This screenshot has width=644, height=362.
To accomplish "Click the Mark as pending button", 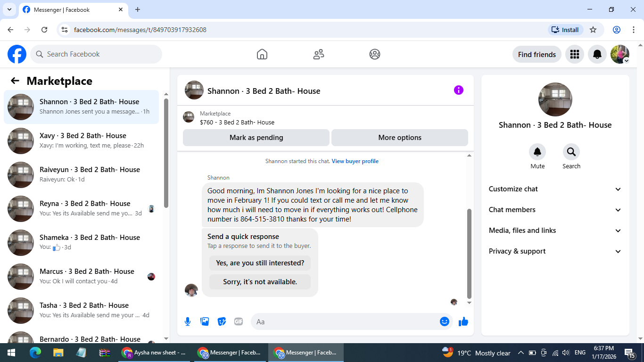I will pos(256,138).
